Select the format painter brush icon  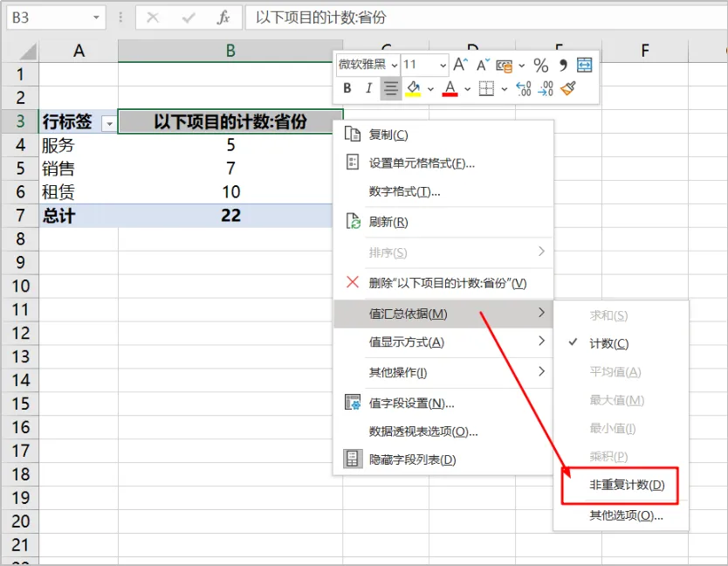(568, 88)
